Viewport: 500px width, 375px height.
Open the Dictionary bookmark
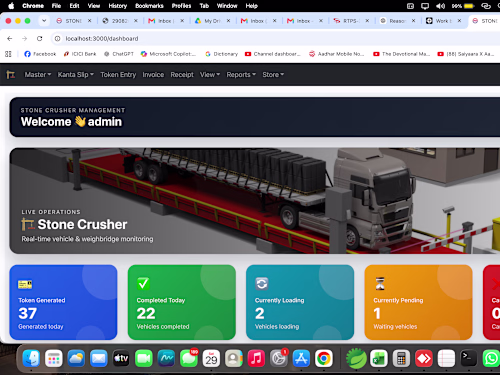click(222, 54)
